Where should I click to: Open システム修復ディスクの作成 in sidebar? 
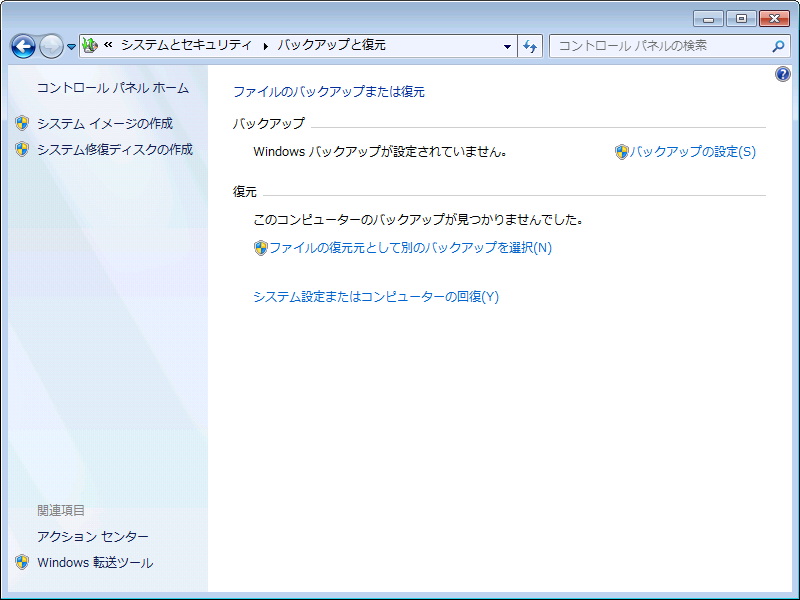pyautogui.click(x=114, y=150)
